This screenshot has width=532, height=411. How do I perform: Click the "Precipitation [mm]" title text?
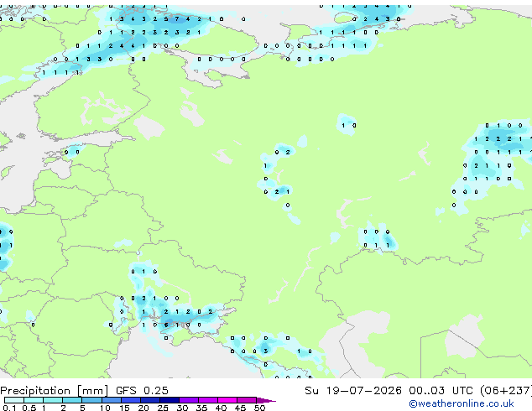[x=55, y=391]
